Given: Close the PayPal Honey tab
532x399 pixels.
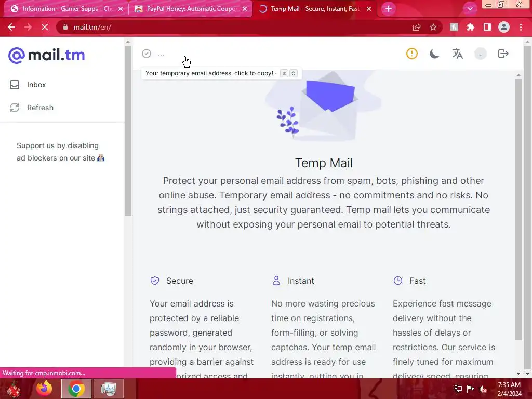Looking at the screenshot, I should (245, 9).
